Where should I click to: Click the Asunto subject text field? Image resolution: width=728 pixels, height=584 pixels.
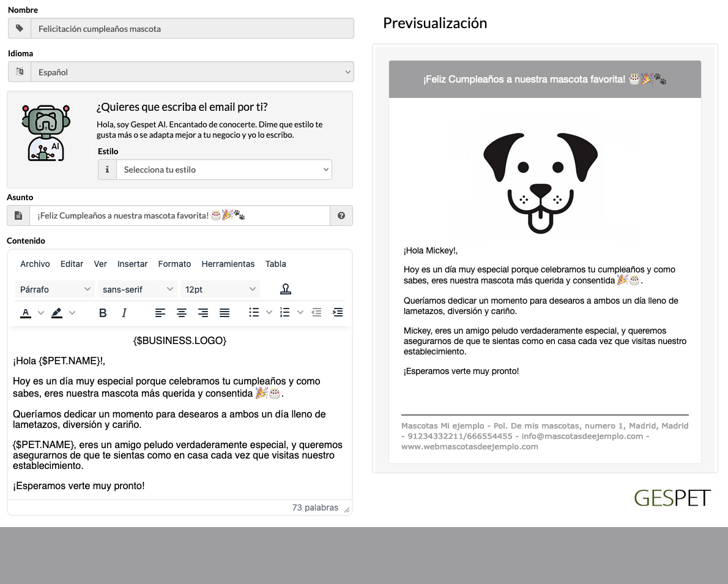pyautogui.click(x=179, y=215)
